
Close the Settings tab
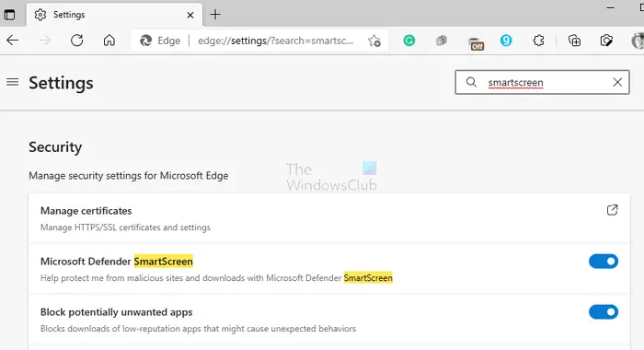(190, 16)
